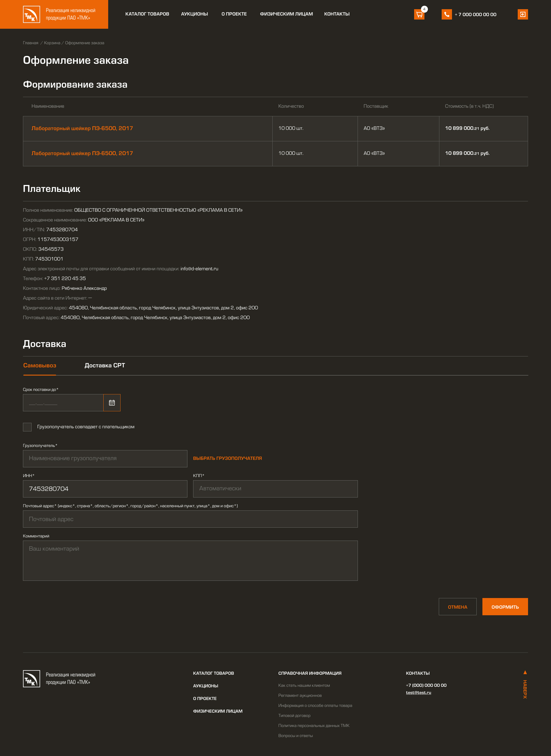551x756 pixels.
Task: Click footer phone +7 (000) 000 00 00
Action: pyautogui.click(x=426, y=685)
